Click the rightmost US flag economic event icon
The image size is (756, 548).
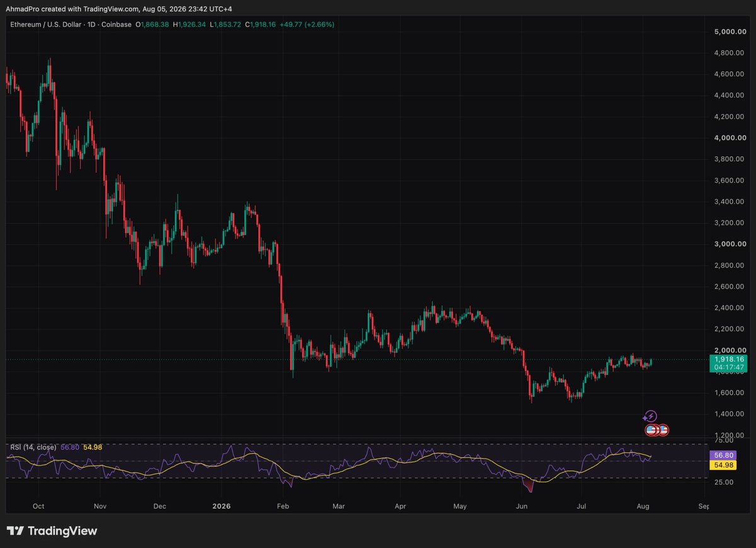[x=663, y=430]
